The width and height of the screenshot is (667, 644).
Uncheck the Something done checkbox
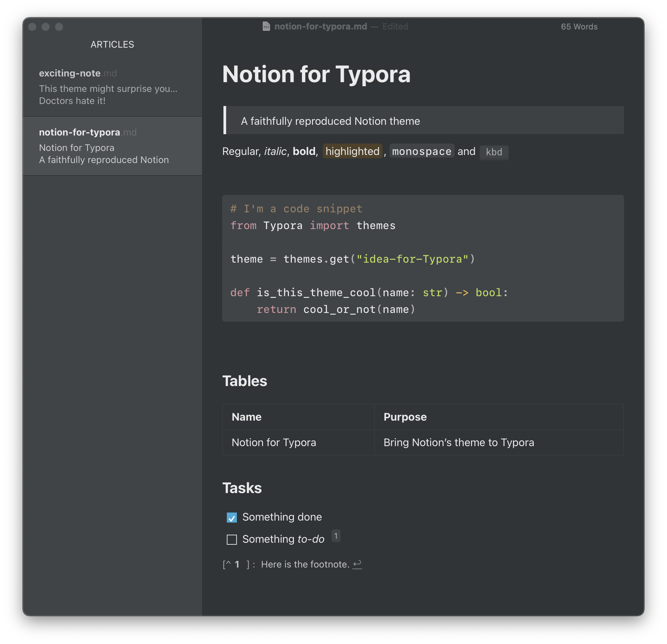232,518
